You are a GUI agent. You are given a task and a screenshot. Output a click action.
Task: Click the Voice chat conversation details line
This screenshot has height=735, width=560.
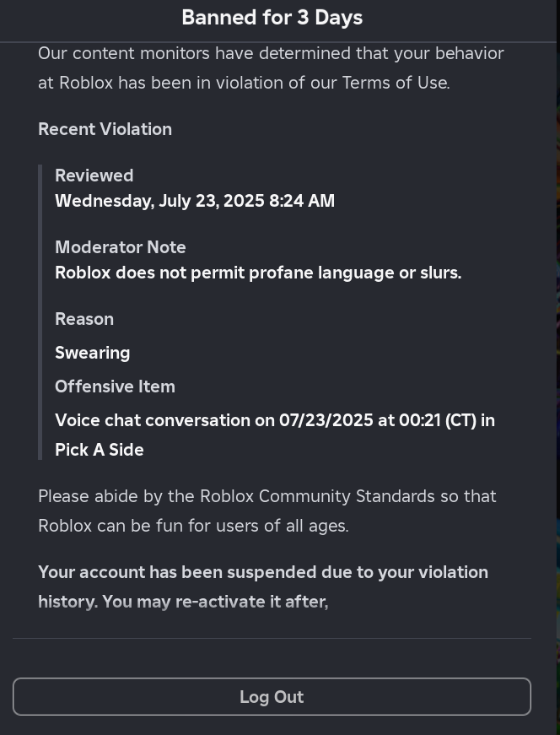(275, 420)
